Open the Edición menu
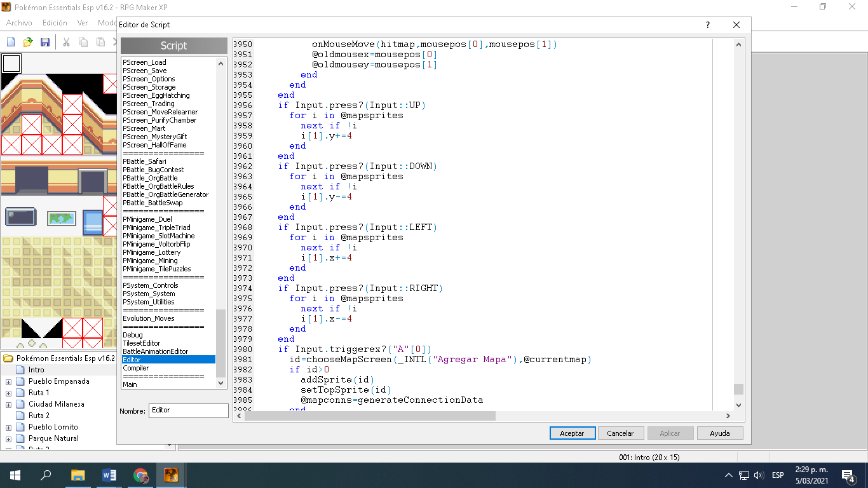This screenshot has width=868, height=488. coord(55,23)
